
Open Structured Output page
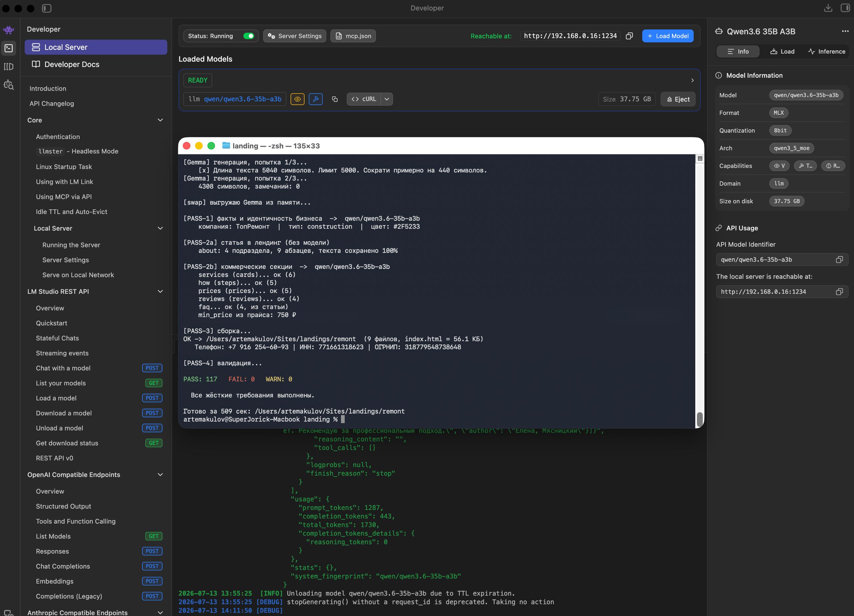63,506
